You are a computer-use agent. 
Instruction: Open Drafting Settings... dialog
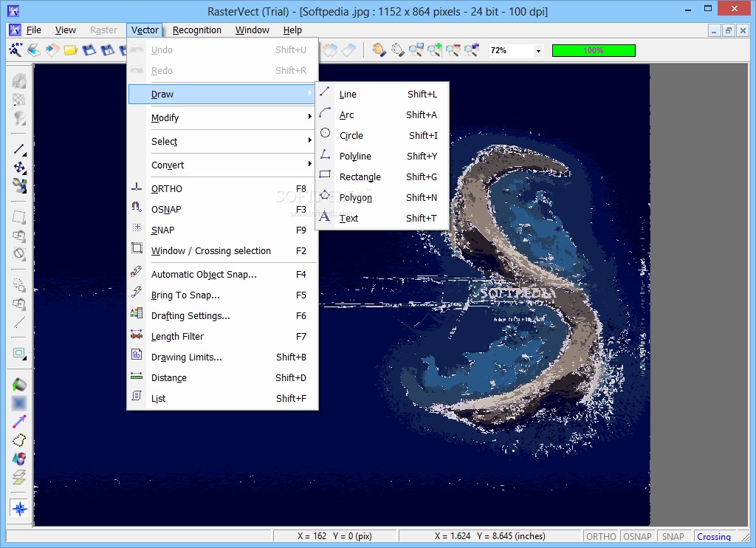coord(223,316)
